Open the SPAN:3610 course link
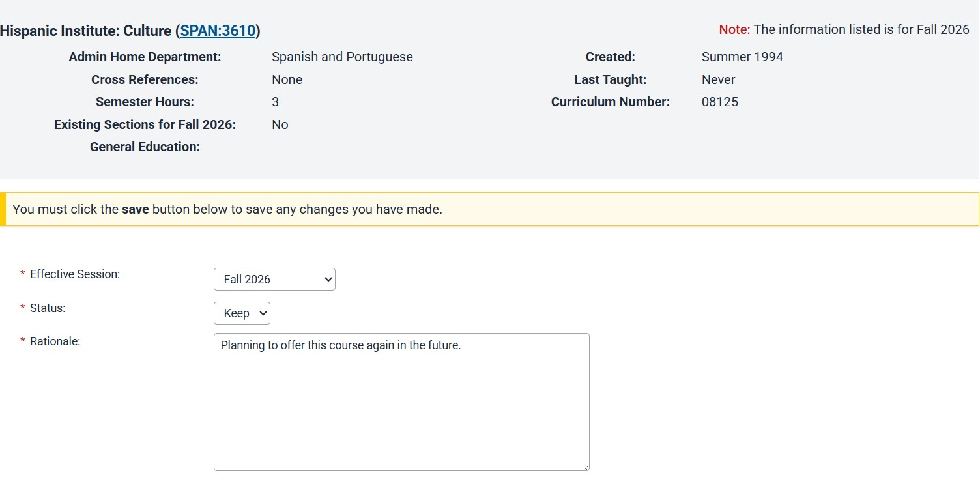This screenshot has height=477, width=980. 218,31
